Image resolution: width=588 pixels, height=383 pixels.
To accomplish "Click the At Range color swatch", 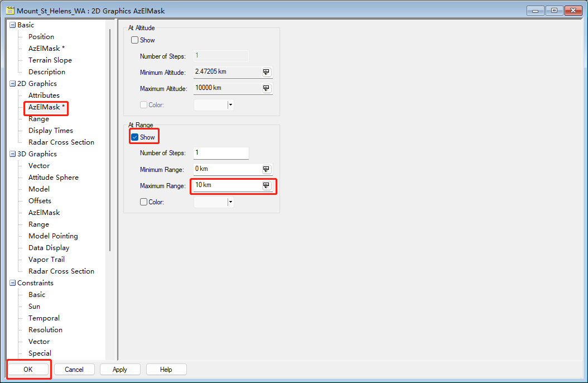I will click(210, 202).
